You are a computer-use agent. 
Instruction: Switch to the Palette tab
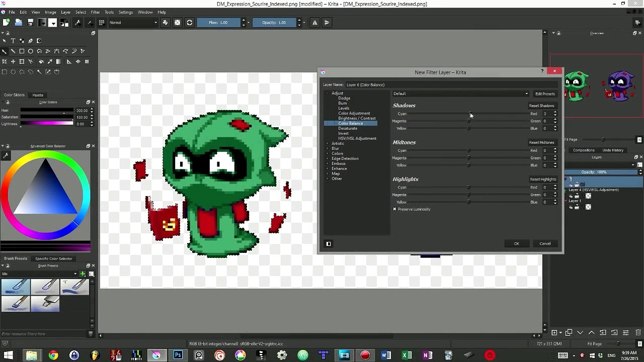[x=38, y=95]
